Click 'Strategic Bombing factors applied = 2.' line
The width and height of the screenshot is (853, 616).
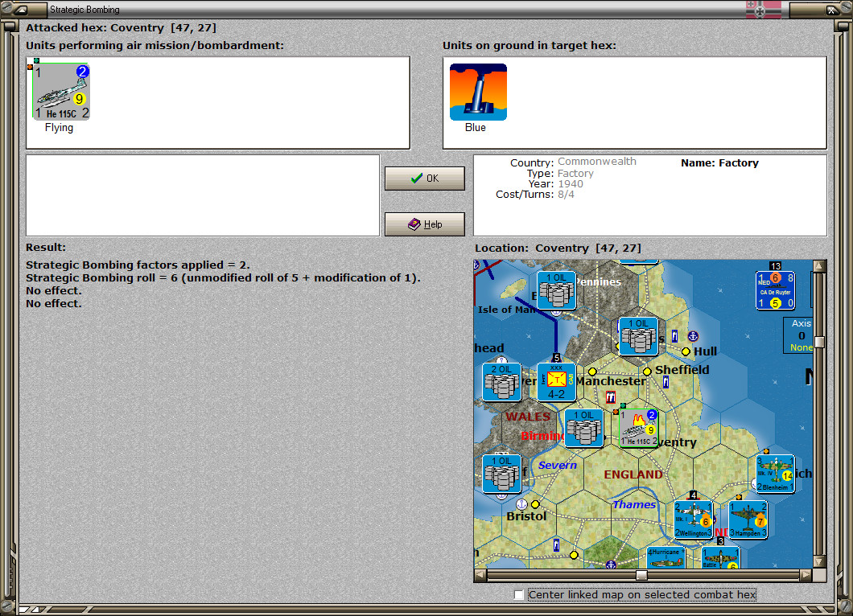138,265
